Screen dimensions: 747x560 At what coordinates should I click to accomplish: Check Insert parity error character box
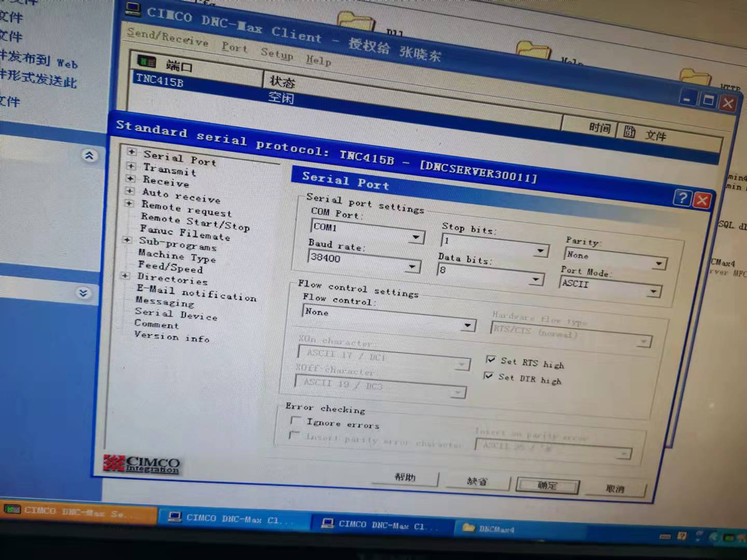294,435
